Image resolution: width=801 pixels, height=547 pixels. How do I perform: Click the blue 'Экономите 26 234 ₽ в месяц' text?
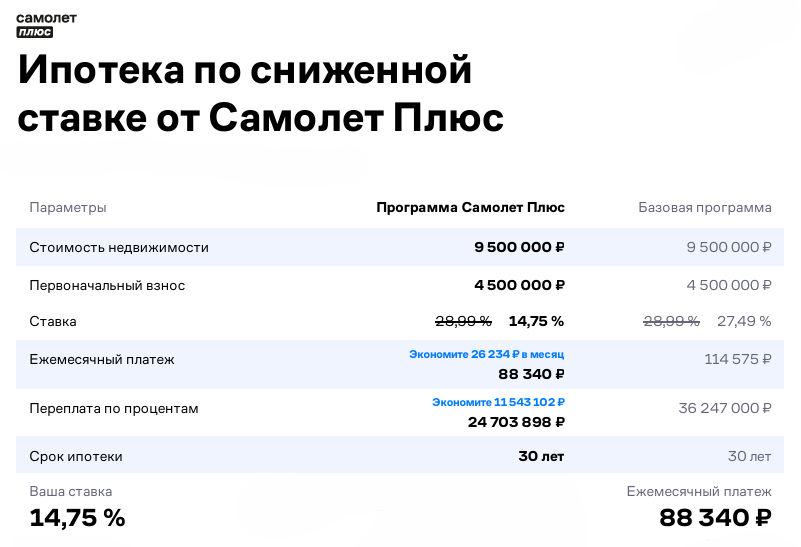(486, 354)
